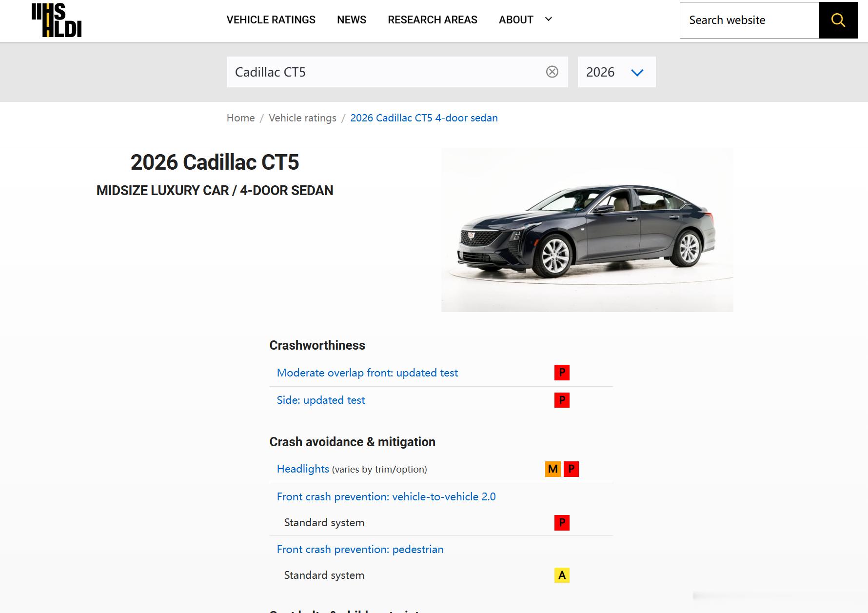Click the IIHS HLDI logo
The width and height of the screenshot is (868, 613).
[x=57, y=20]
